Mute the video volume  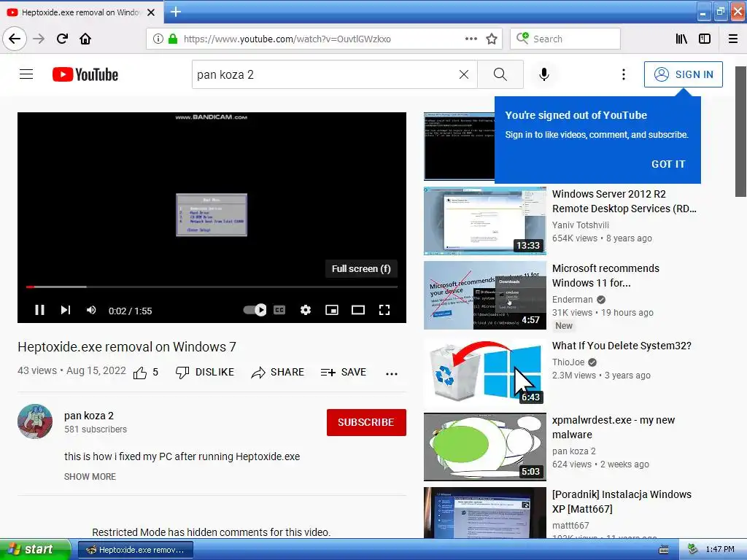click(x=91, y=311)
